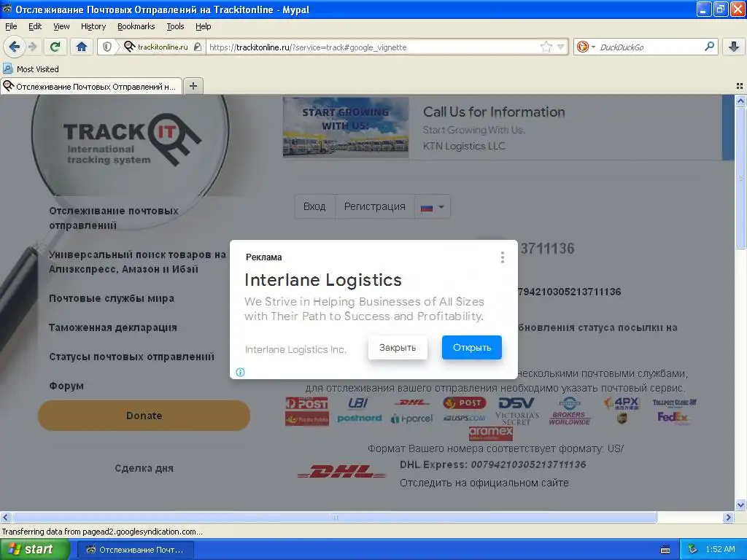747x560 pixels.
Task: Open the Downloads arrow button
Action: pos(734,47)
